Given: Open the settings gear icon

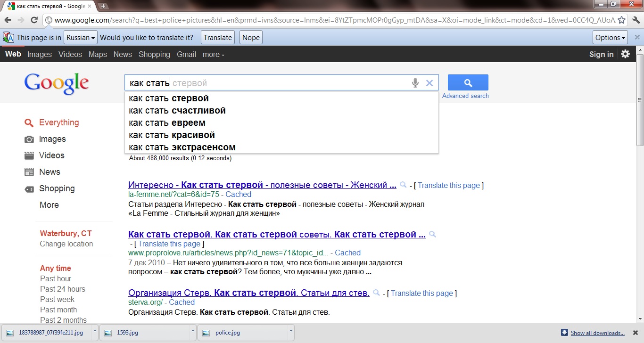Looking at the screenshot, I should 625,54.
